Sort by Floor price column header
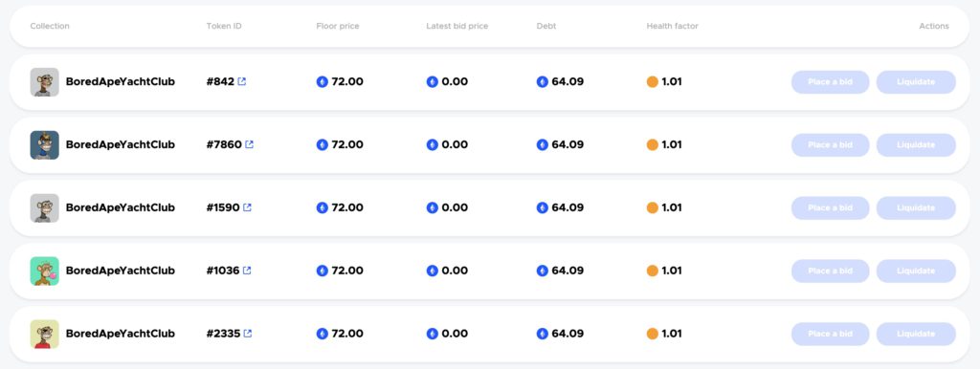 pyautogui.click(x=338, y=26)
